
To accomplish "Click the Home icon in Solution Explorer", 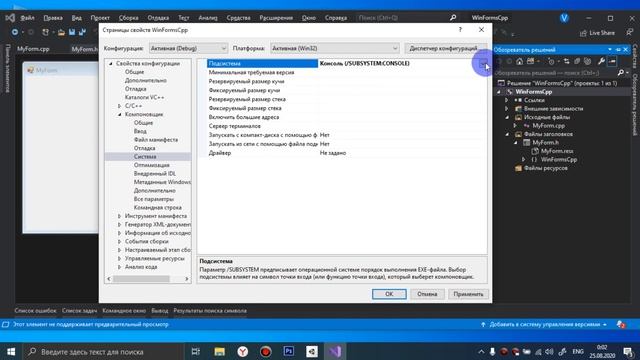I will click(x=519, y=61).
